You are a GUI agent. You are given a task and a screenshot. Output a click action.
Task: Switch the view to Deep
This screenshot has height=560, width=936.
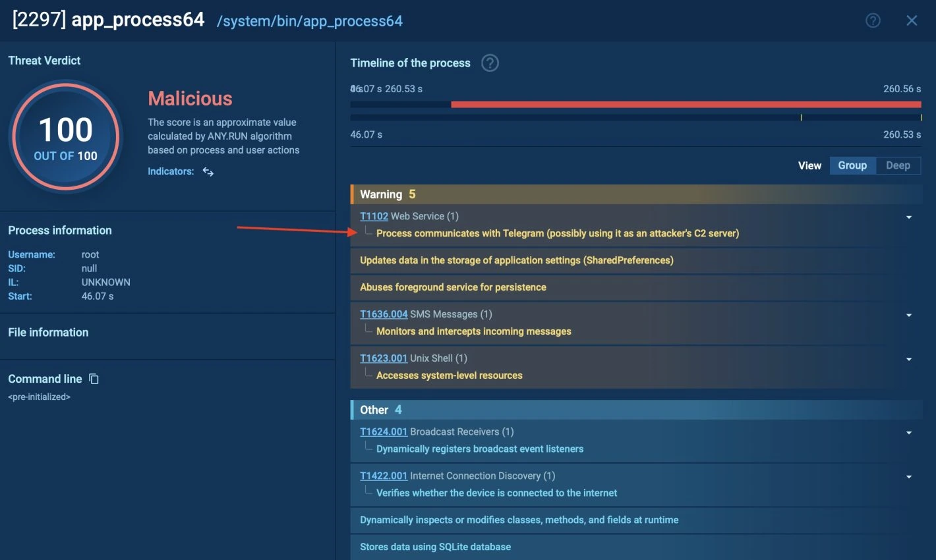[x=898, y=165]
